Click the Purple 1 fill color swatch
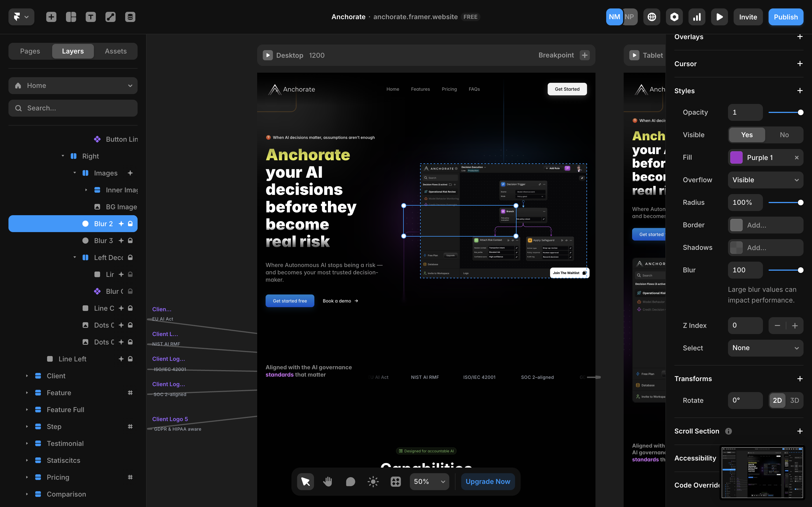The height and width of the screenshot is (507, 812). (x=736, y=158)
